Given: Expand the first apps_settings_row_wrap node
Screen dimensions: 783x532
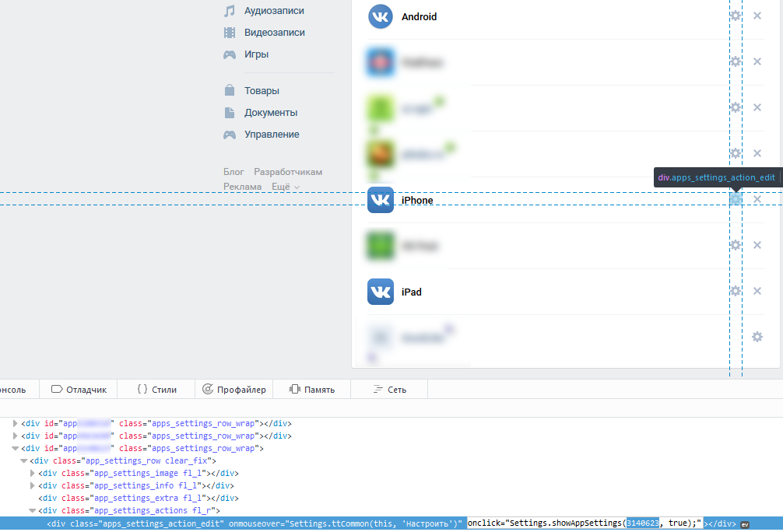Looking at the screenshot, I should click(15, 423).
